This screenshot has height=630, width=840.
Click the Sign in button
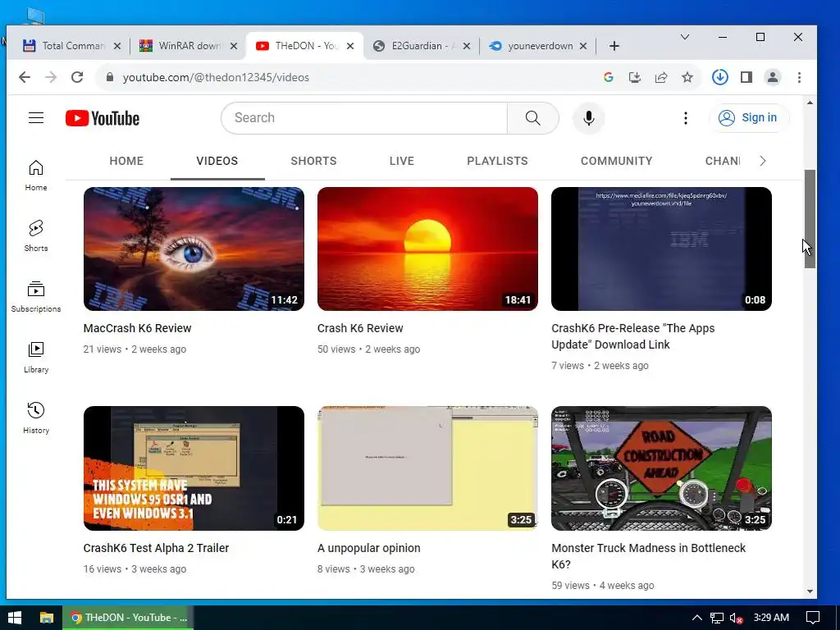point(748,118)
